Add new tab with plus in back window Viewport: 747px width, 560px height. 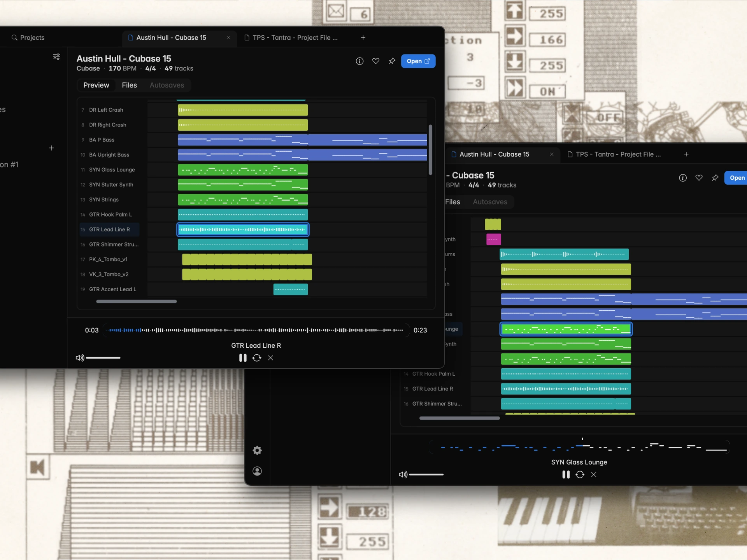686,154
